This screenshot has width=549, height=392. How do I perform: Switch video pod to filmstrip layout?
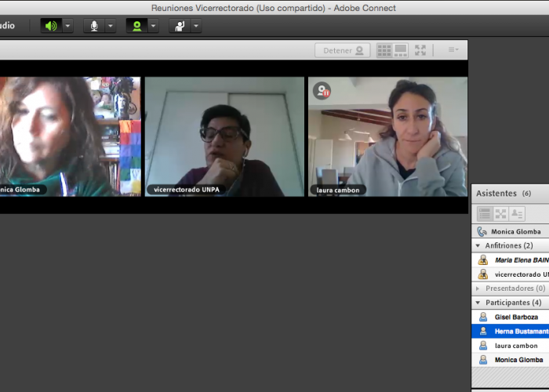click(401, 50)
